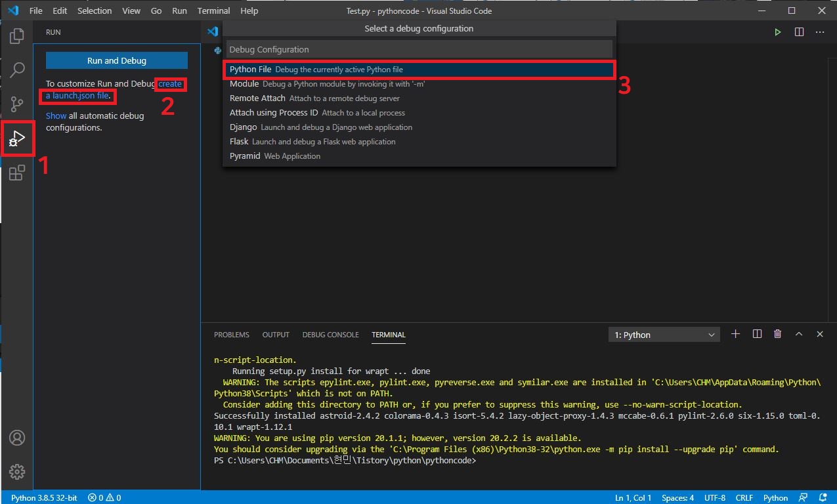Open the View menu
Screen dimensions: 837x504
pyautogui.click(x=131, y=11)
